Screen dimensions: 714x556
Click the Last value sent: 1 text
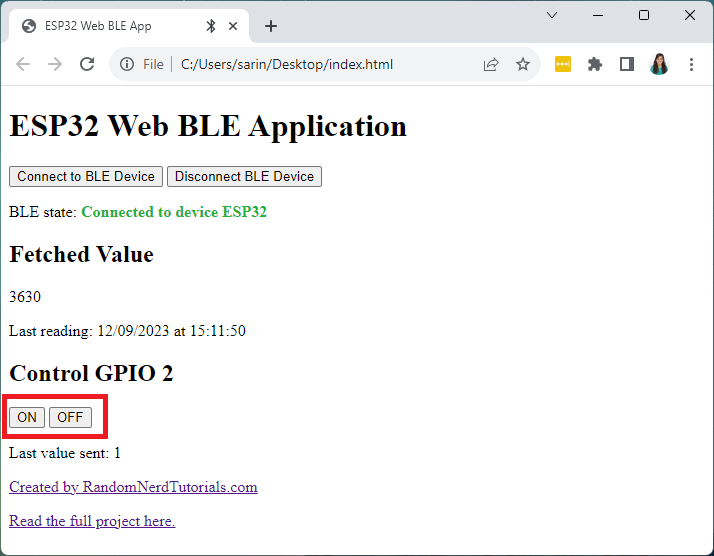[65, 453]
